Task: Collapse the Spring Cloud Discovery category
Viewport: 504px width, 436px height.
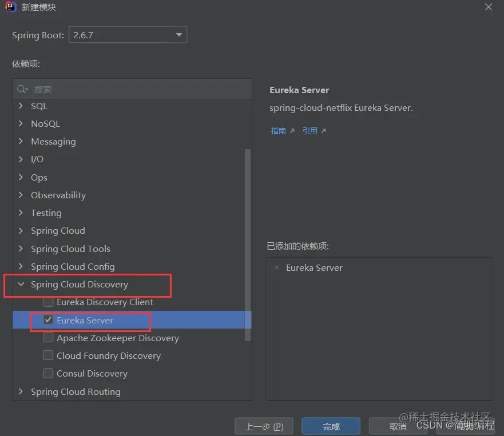Action: tap(21, 284)
